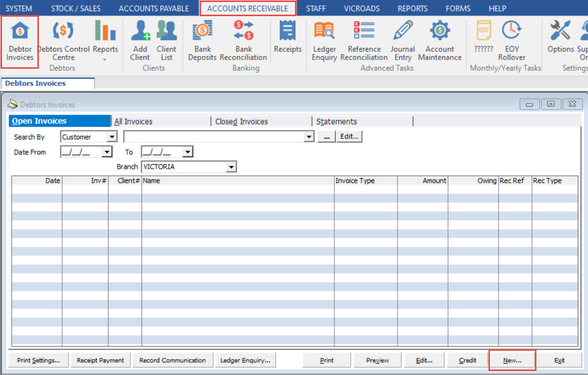
Task: Expand the Search By Customer dropdown
Action: (112, 137)
